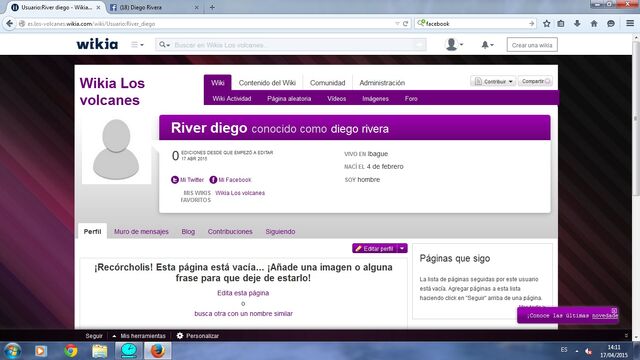Open Chrome from the taskbar

click(x=71, y=351)
